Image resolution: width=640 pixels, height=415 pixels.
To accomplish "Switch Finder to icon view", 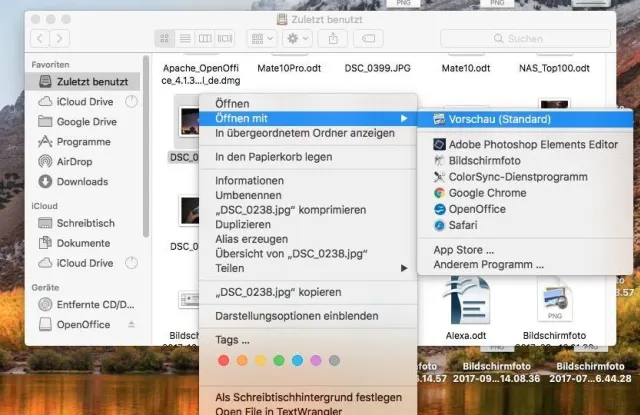I will coord(166,38).
